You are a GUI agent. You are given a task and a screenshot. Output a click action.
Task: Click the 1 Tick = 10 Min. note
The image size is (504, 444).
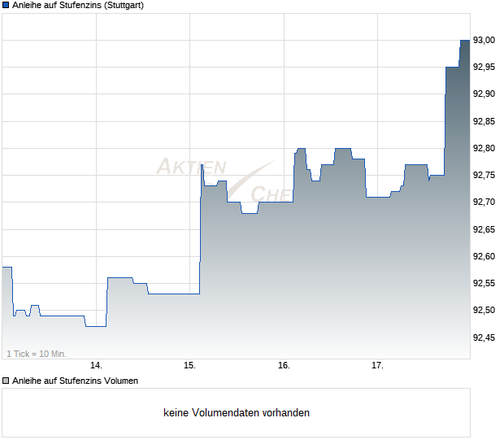(37, 354)
